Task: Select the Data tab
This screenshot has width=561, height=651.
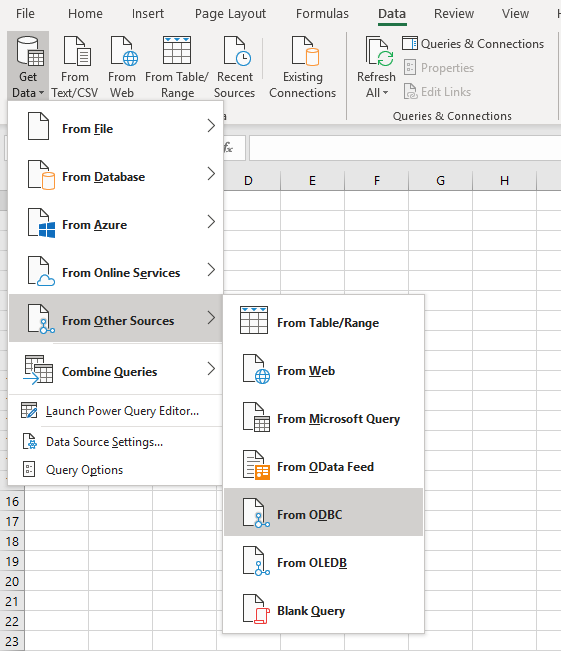Action: (x=392, y=14)
